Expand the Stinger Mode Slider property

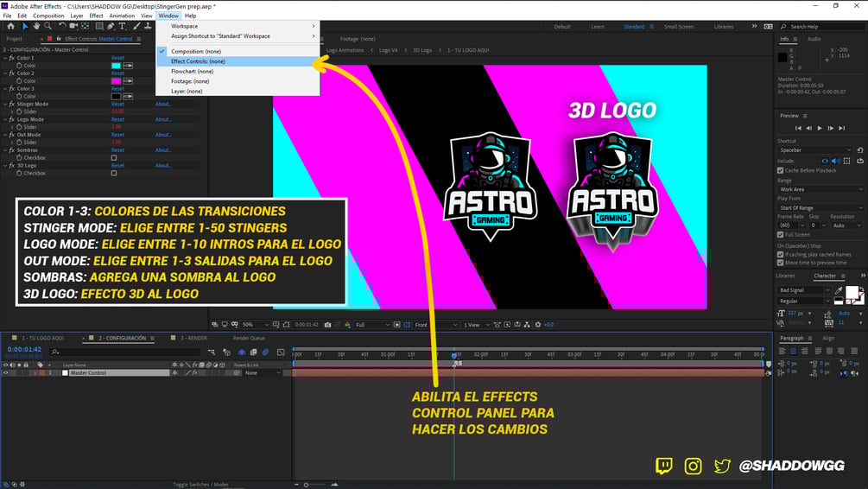(11, 111)
